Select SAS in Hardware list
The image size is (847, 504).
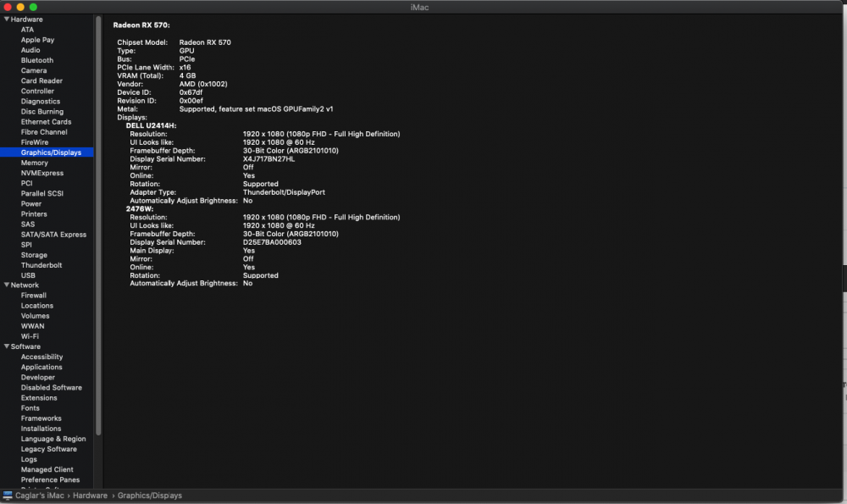tap(28, 224)
